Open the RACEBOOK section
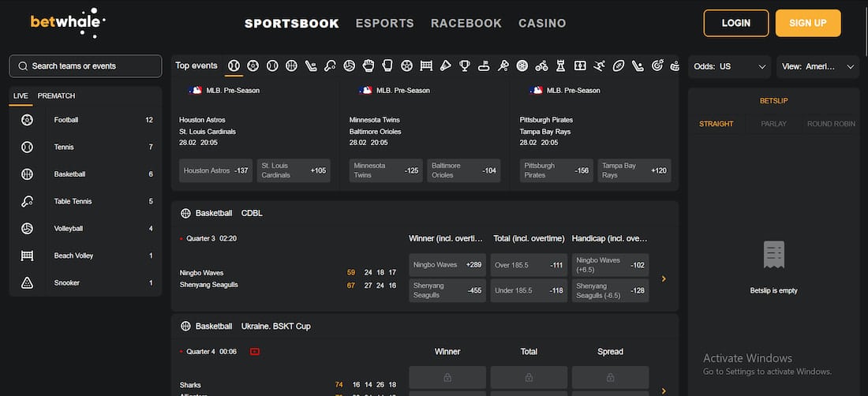 click(x=466, y=23)
